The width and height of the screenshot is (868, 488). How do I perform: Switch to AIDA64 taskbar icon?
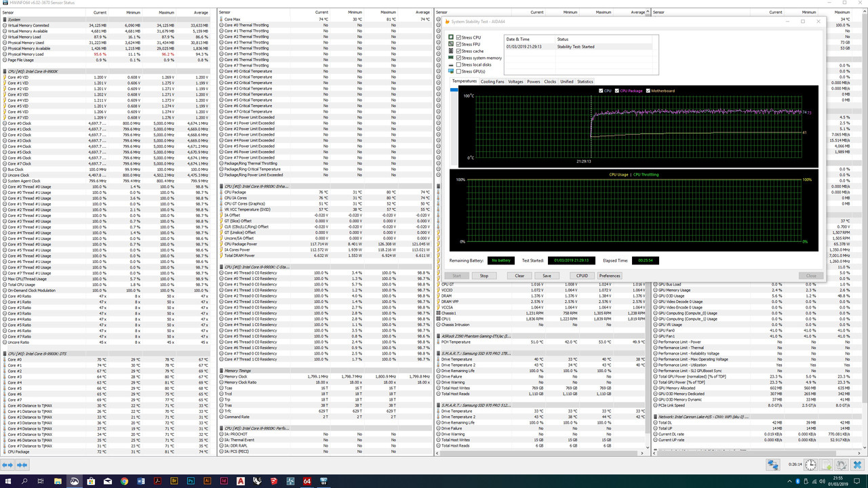pos(307,481)
